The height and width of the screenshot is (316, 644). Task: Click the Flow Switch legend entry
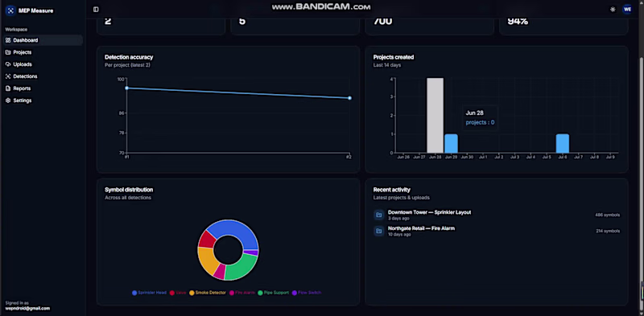point(307,293)
